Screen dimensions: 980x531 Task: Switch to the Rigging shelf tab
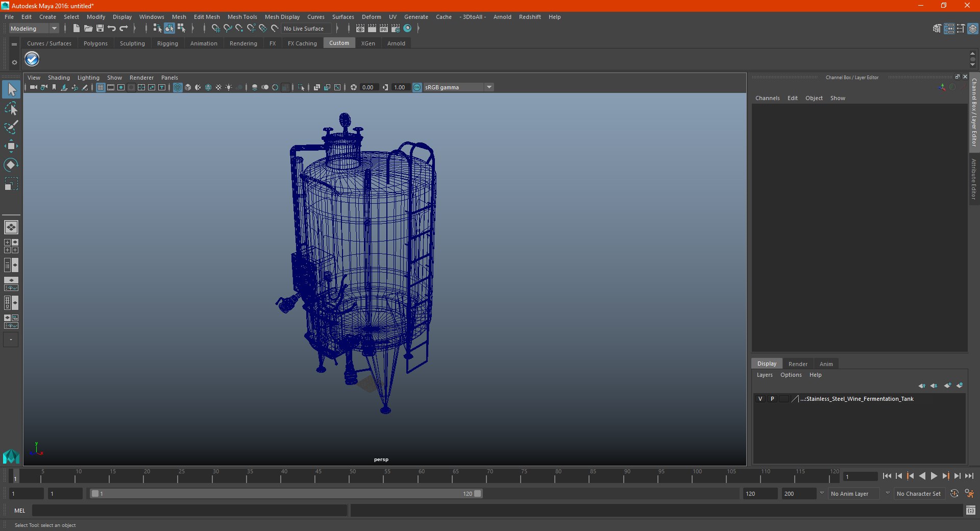point(167,43)
